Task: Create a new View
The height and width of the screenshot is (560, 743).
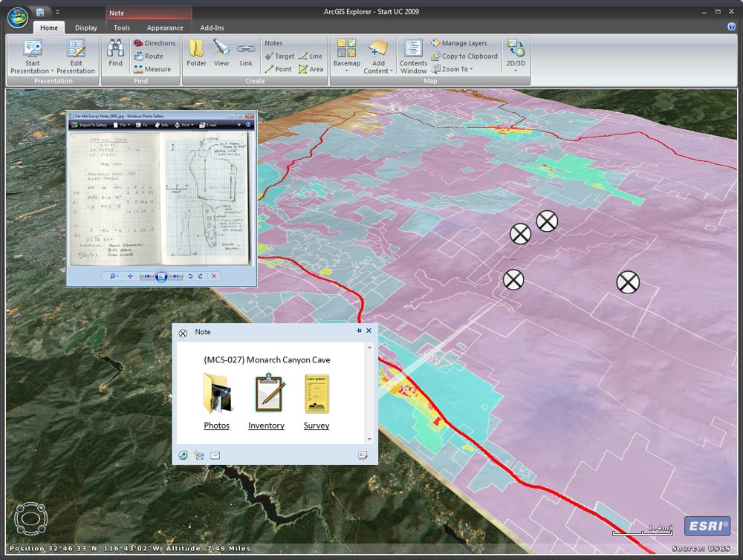Action: click(x=221, y=53)
